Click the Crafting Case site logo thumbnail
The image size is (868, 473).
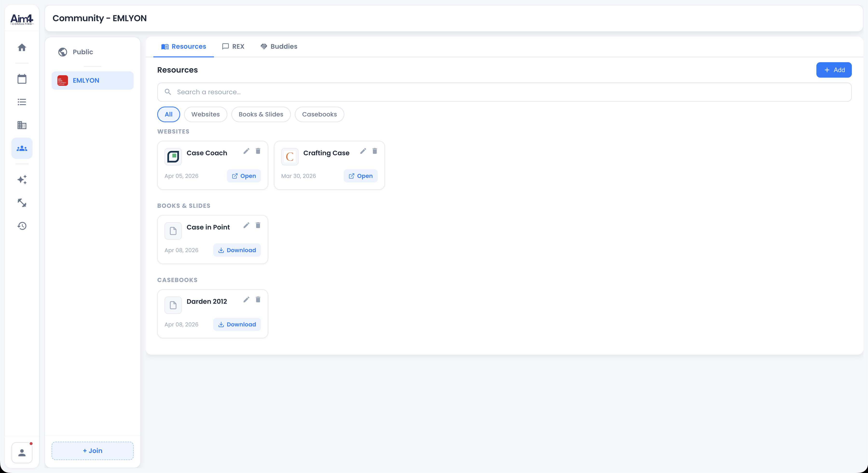pyautogui.click(x=290, y=157)
